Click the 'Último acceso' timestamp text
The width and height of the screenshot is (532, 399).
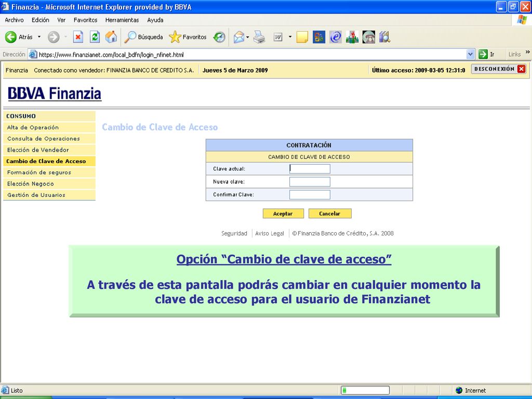418,70
